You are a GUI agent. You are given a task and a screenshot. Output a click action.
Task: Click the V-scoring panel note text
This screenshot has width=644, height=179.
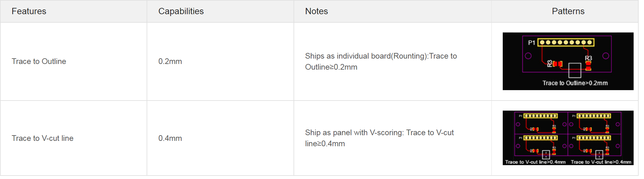(x=379, y=138)
